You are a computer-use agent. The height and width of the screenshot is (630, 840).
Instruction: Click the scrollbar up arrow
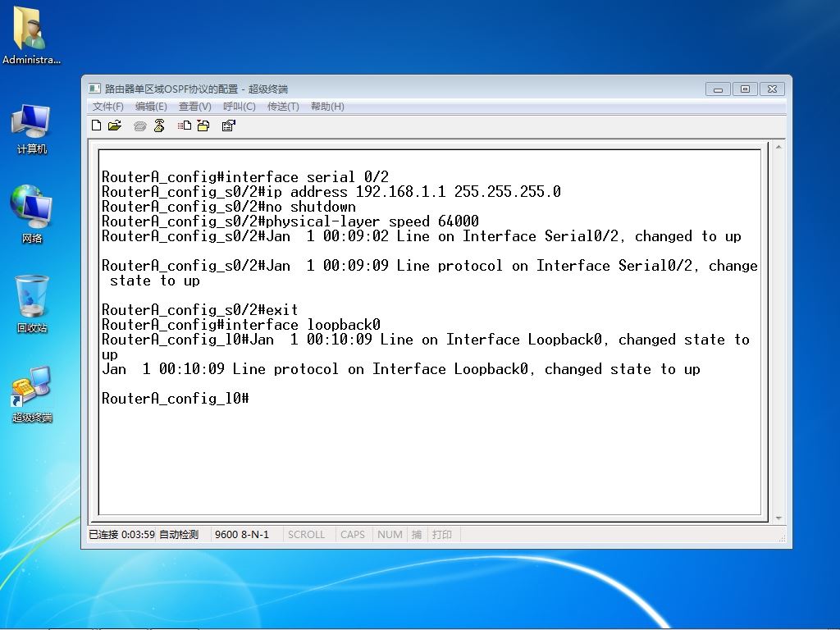coord(778,147)
